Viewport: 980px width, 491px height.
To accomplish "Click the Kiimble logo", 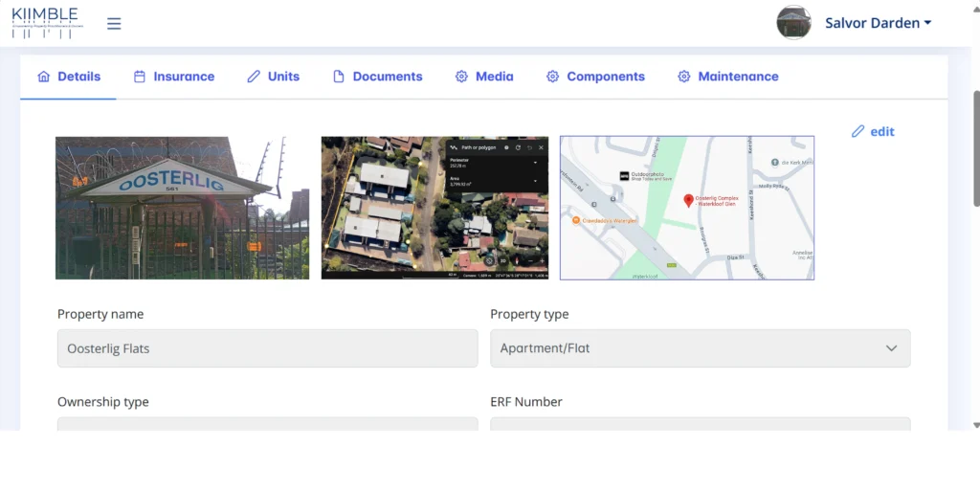I will 47,22.
